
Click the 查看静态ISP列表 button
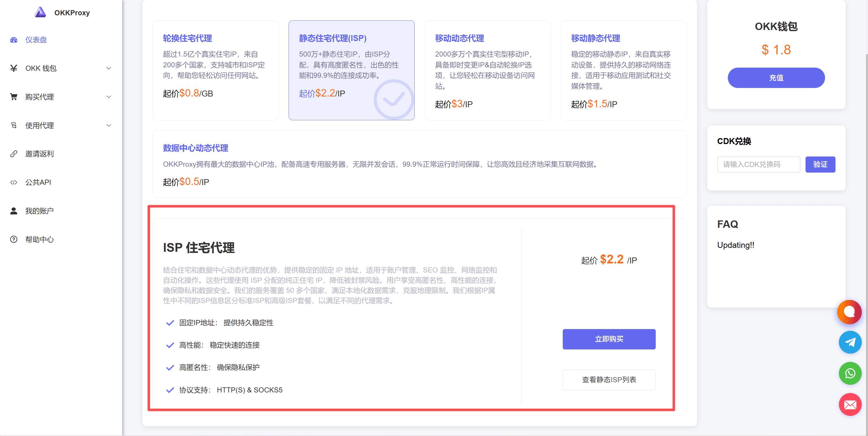[x=609, y=380]
